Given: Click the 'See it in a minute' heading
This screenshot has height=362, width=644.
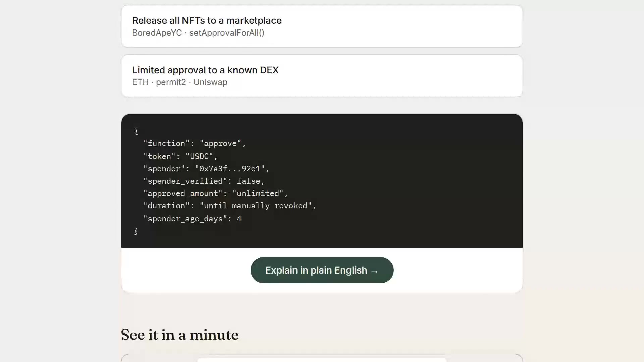Looking at the screenshot, I should 180,335.
